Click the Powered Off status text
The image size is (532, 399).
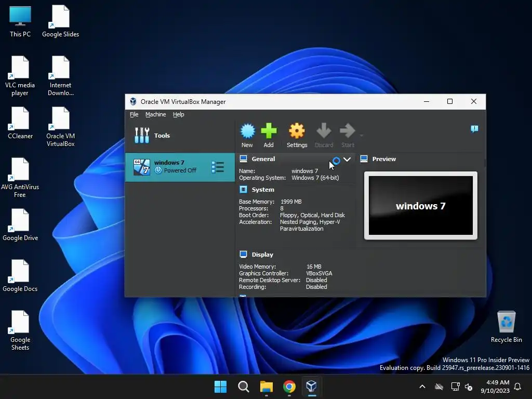[x=180, y=170]
